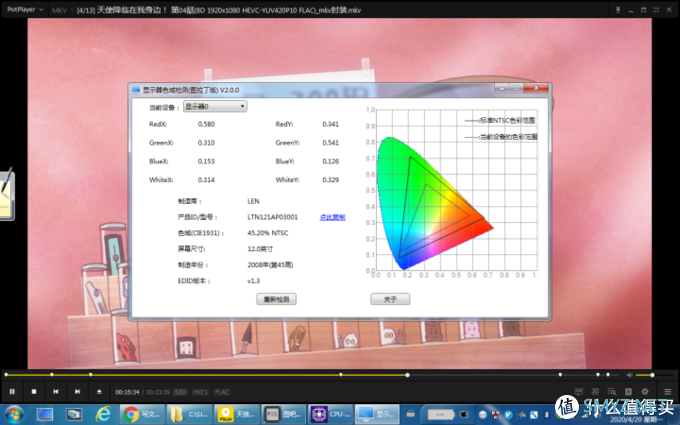Viewport: 680px width, 425px height.
Task: Skip to the next file in playlist
Action: (77, 392)
